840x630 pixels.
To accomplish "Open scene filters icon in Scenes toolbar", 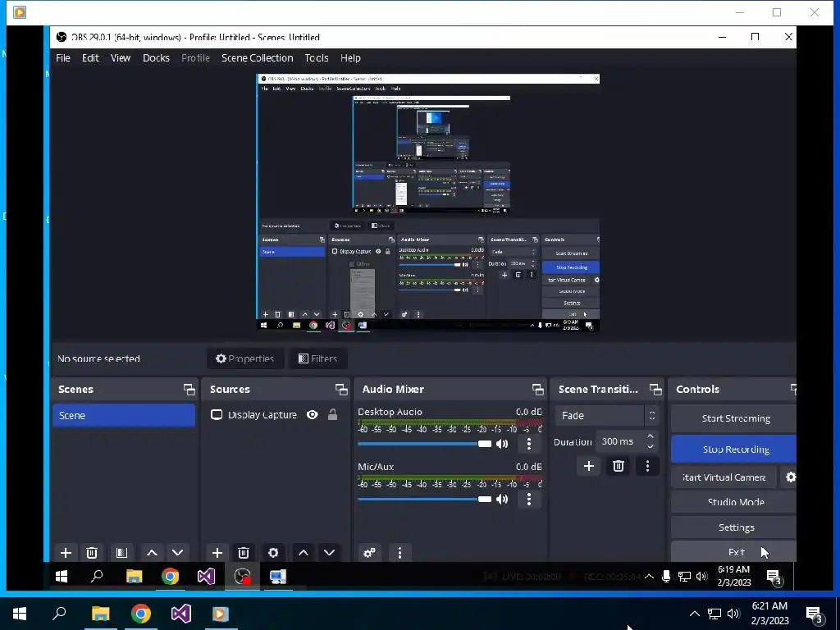I will click(x=121, y=552).
